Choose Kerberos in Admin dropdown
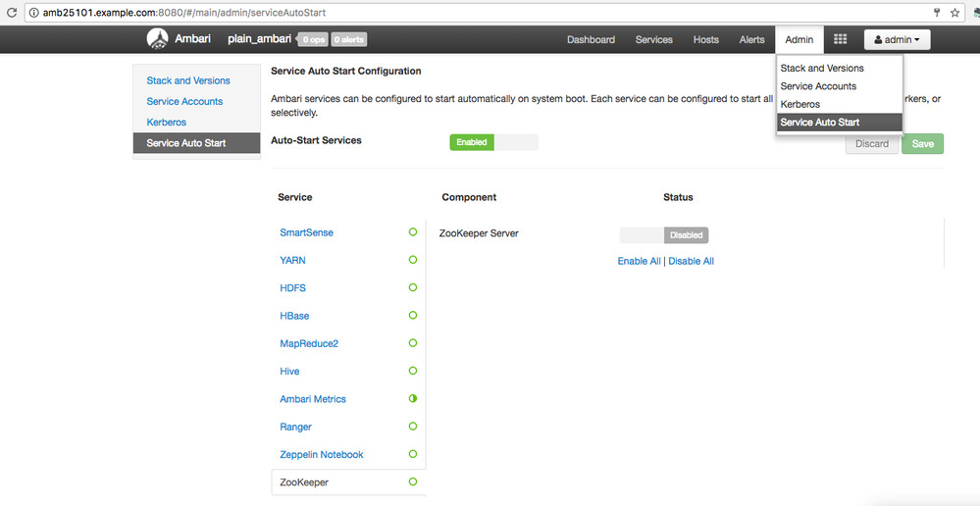Viewport: 980px width, 506px height. (840, 104)
